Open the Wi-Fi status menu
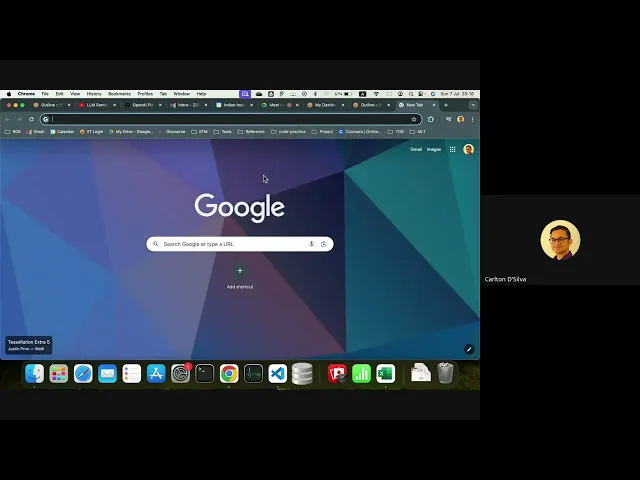 [376, 94]
